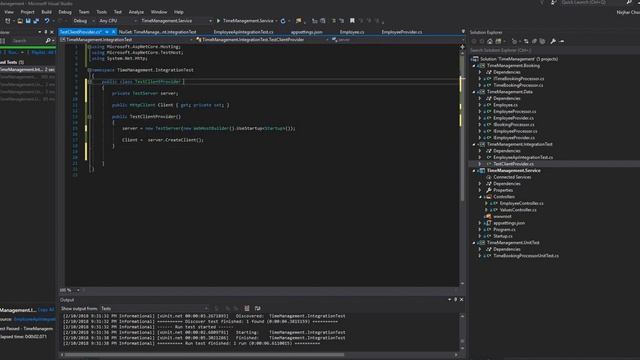Viewport: 640px width, 360px height.
Task: Click the Quick Launch input field
Action: (592, 2)
